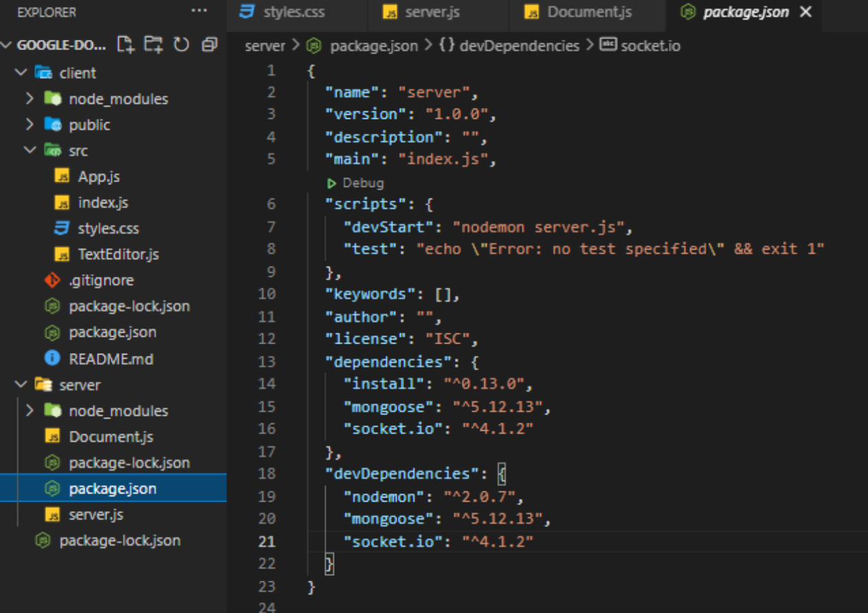Expand the public folder chevron
Screen dimensions: 868x613
tap(30, 124)
